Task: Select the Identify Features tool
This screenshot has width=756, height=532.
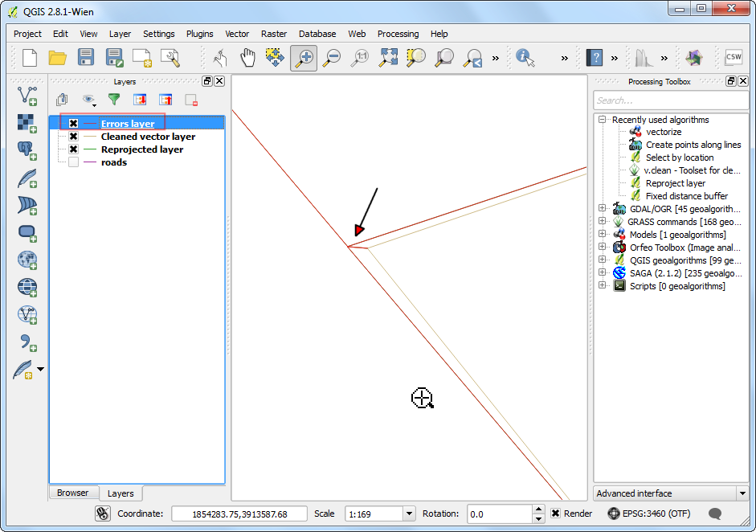Action: 525,57
